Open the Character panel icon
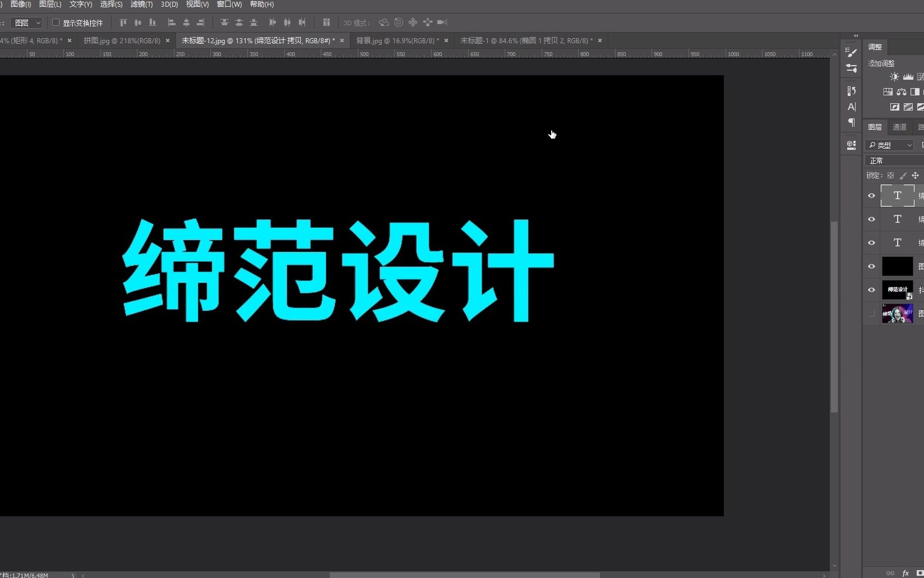 tap(852, 107)
